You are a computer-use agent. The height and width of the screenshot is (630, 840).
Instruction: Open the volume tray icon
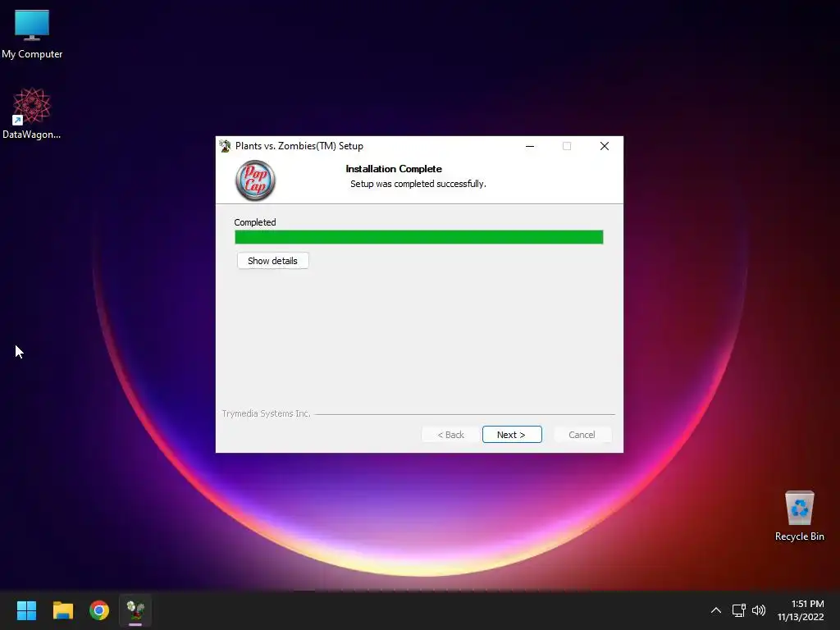(x=759, y=610)
